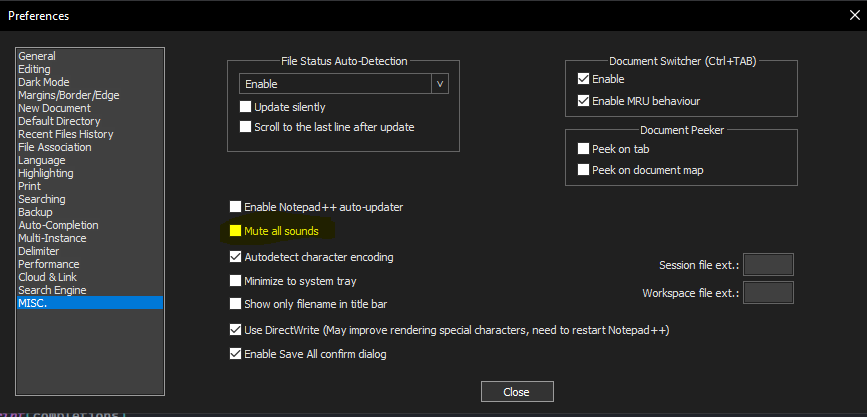Check Mute all sounds
The width and height of the screenshot is (867, 417).
point(236,231)
